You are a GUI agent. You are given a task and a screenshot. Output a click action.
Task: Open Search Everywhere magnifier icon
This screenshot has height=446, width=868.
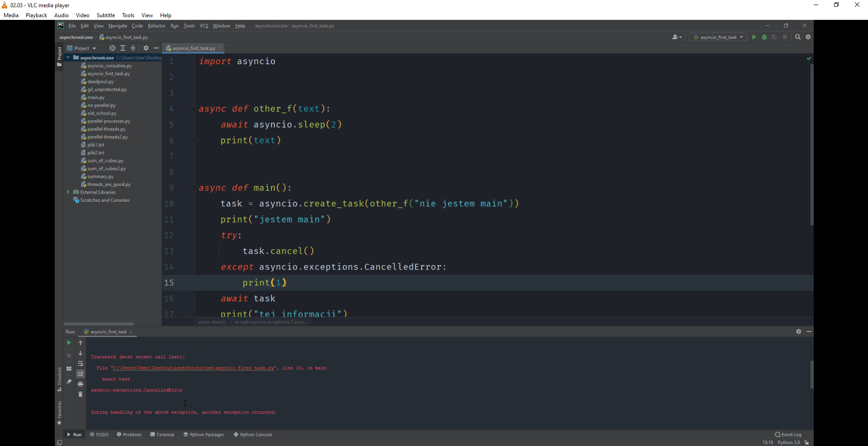(798, 37)
